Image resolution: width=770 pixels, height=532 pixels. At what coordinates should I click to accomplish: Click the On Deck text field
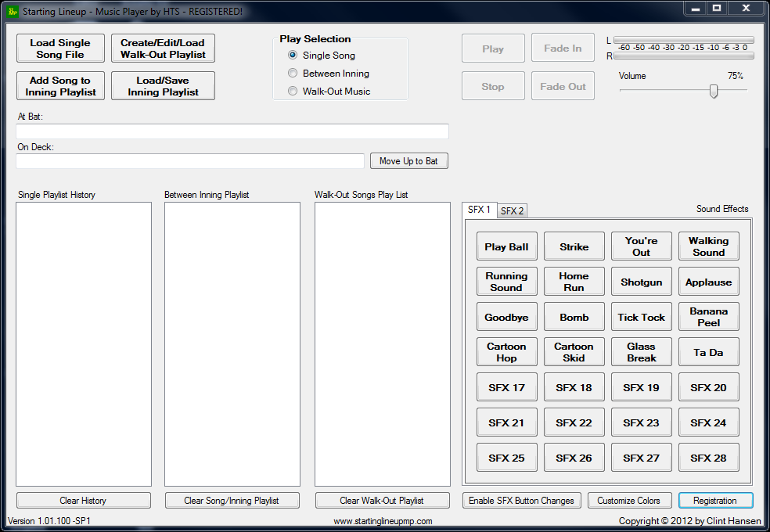tap(190, 161)
